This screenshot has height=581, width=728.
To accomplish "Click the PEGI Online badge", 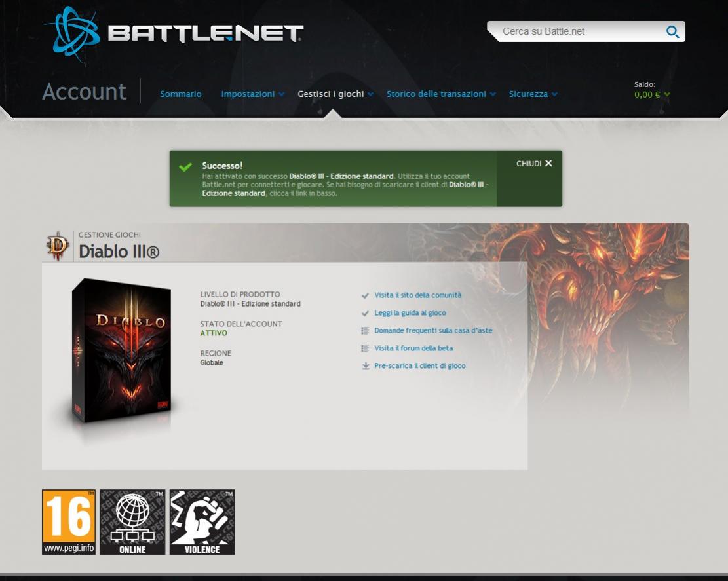I will pyautogui.click(x=132, y=521).
